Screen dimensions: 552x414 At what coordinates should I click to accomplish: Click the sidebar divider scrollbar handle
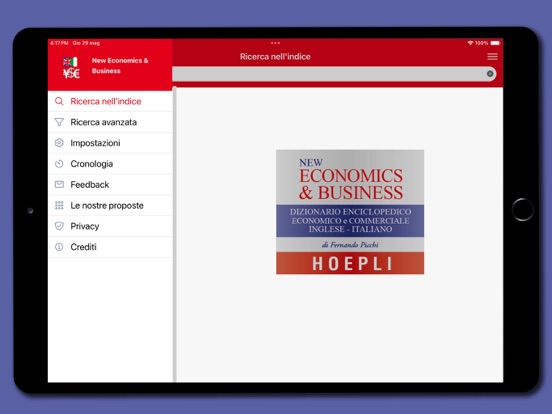point(174,234)
